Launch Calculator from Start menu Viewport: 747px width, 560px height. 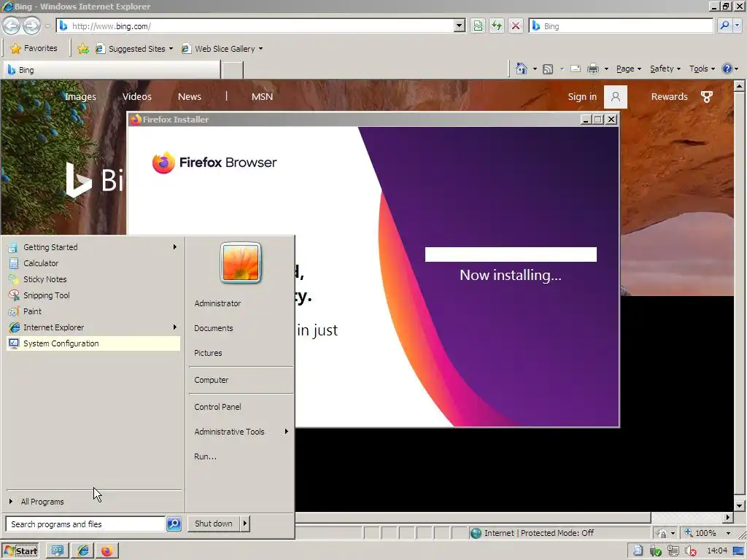pos(93,263)
